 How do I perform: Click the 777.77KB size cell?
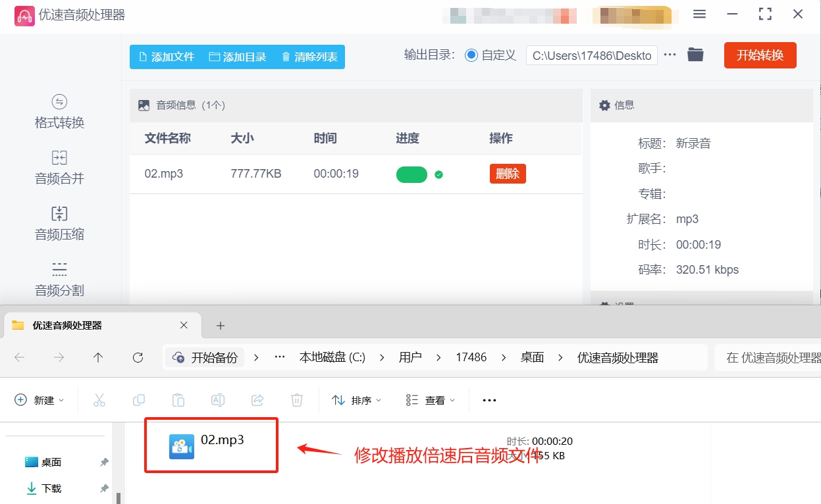coord(256,174)
